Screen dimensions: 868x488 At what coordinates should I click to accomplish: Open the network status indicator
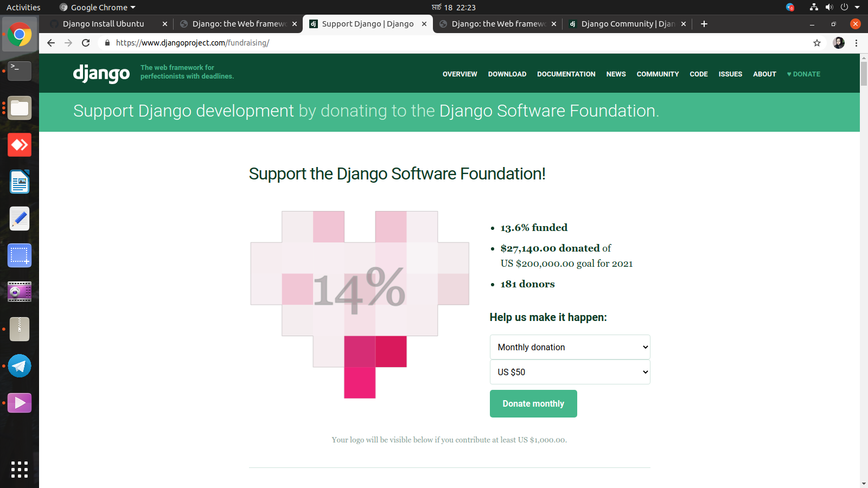814,7
